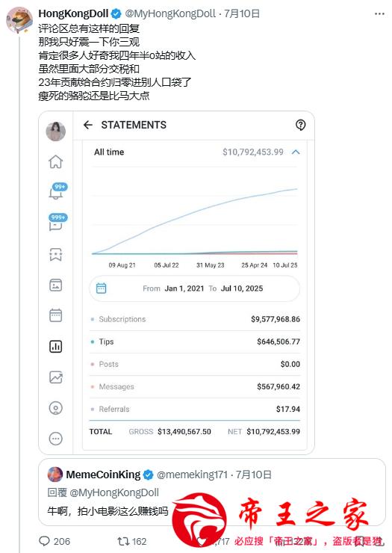Open the HongKongDoll display name link
392x553 pixels.
coord(73,13)
